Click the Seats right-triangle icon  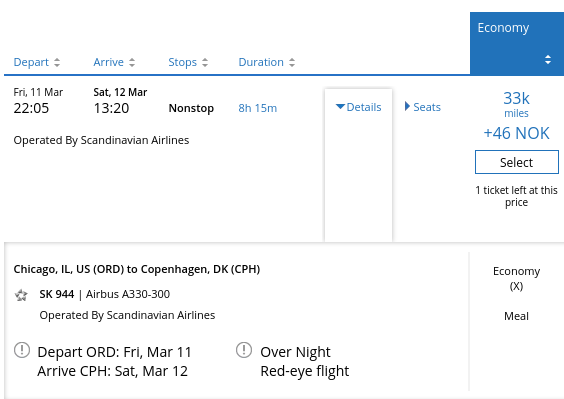point(407,106)
